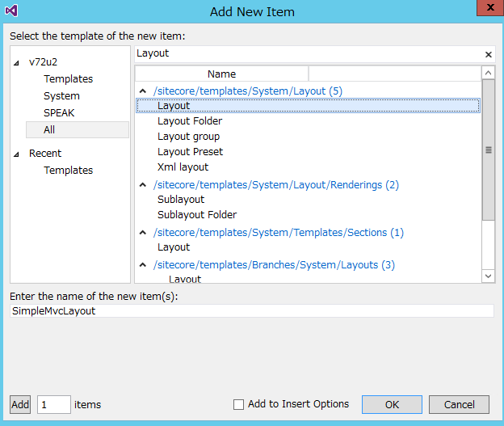This screenshot has height=426, width=504.
Task: Click the v72u2 tree label
Action: [43, 61]
